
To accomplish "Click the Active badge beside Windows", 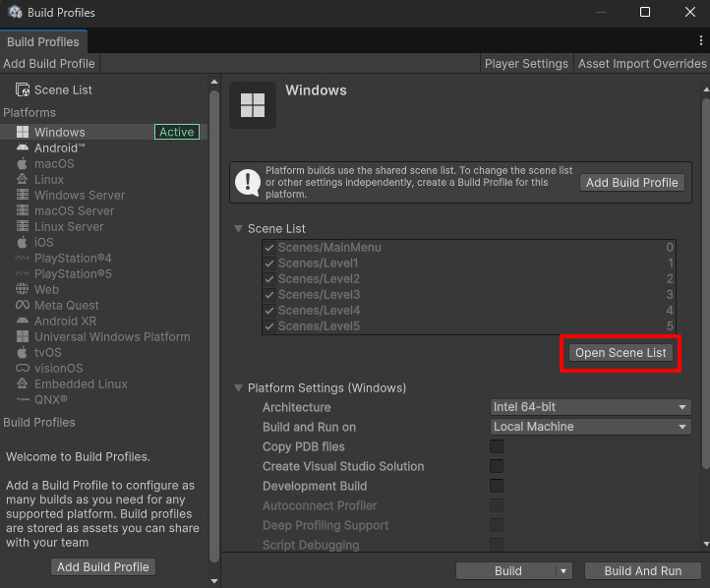I will pyautogui.click(x=177, y=132).
